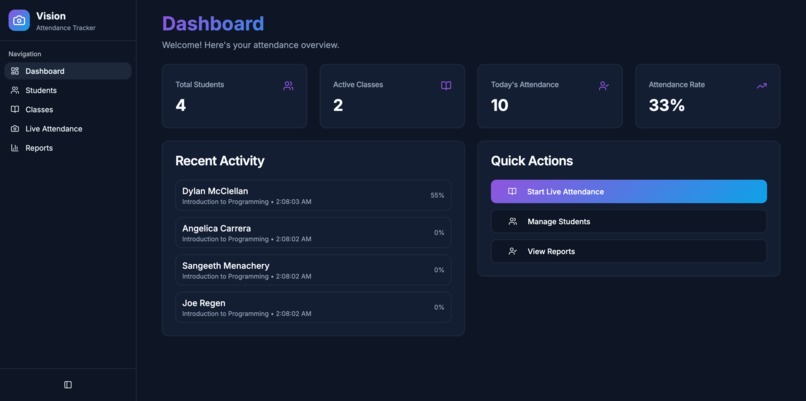Go to the Students page
Viewport: 806px width, 401px height.
68,90
